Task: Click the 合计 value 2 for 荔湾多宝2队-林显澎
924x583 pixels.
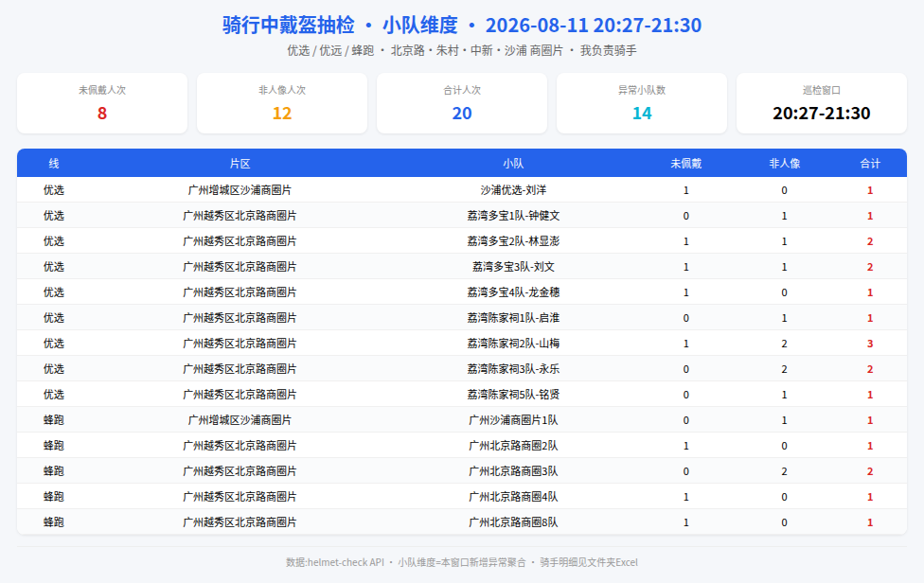Action: tap(870, 241)
